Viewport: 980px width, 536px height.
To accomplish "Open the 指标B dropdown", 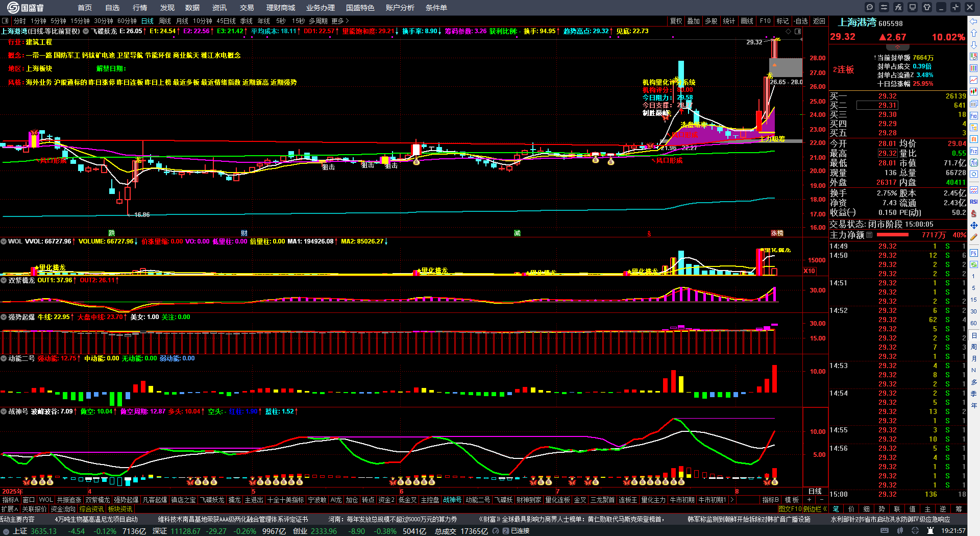I will tap(770, 500).
